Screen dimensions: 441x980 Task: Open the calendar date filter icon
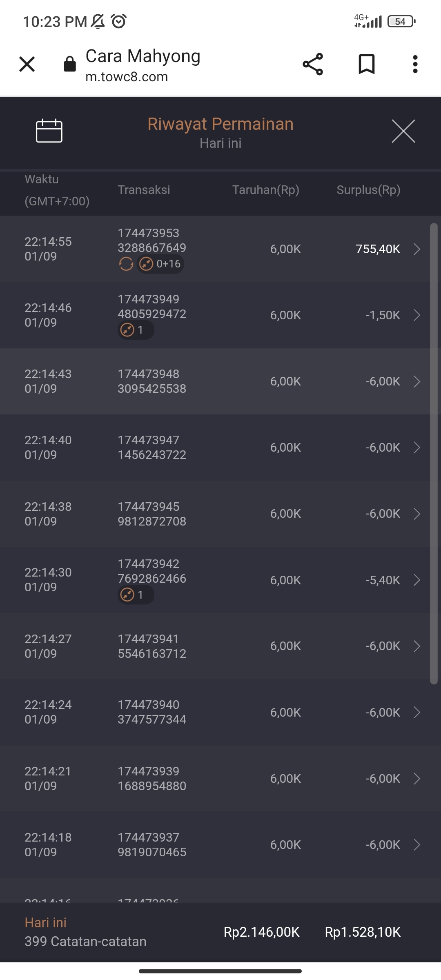click(x=49, y=131)
